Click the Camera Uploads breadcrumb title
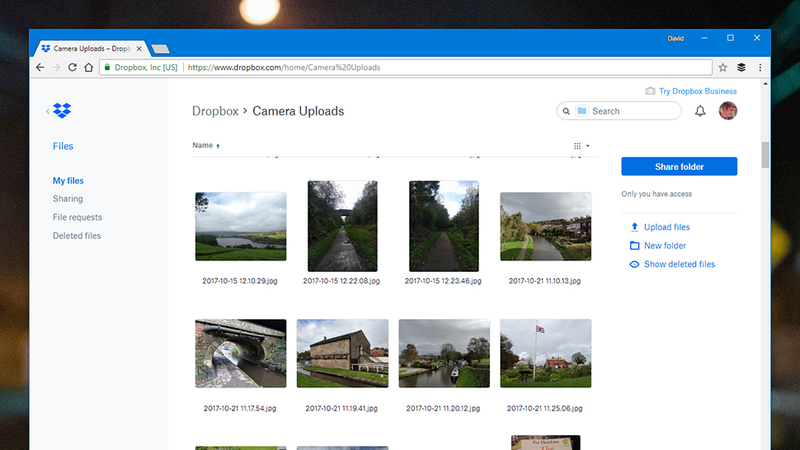The width and height of the screenshot is (800, 450). click(x=298, y=111)
